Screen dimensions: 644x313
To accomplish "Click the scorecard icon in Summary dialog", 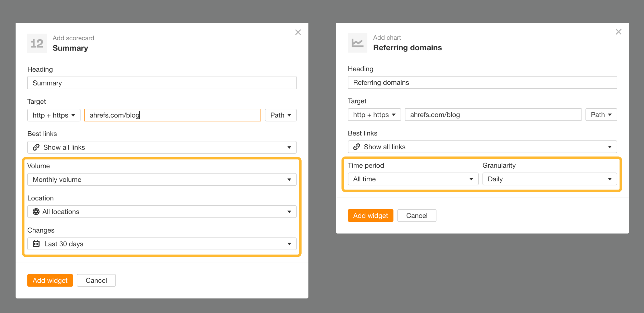I will pyautogui.click(x=37, y=43).
